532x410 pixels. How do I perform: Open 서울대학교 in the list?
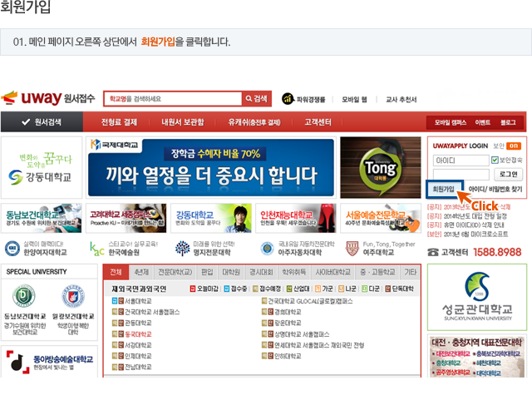[x=138, y=301]
